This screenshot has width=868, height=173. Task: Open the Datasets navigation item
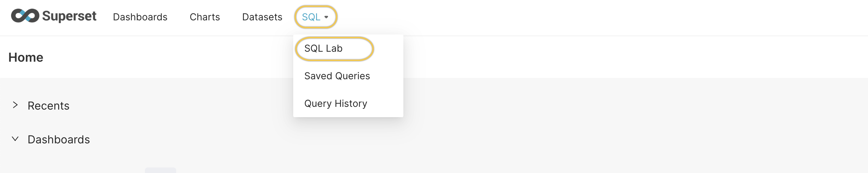(262, 17)
